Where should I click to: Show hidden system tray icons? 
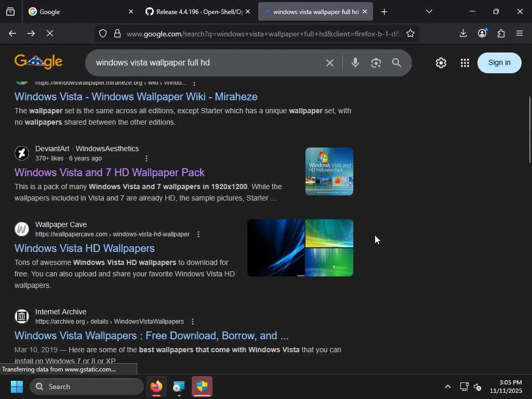pyautogui.click(x=448, y=387)
